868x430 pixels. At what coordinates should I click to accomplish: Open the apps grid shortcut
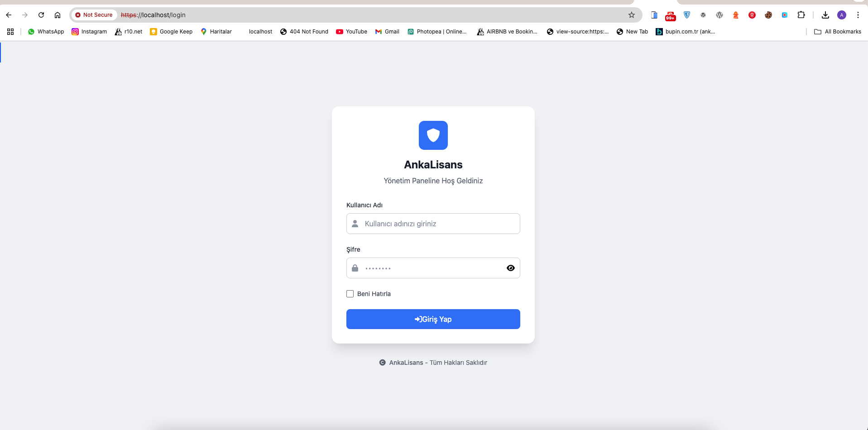pyautogui.click(x=10, y=32)
